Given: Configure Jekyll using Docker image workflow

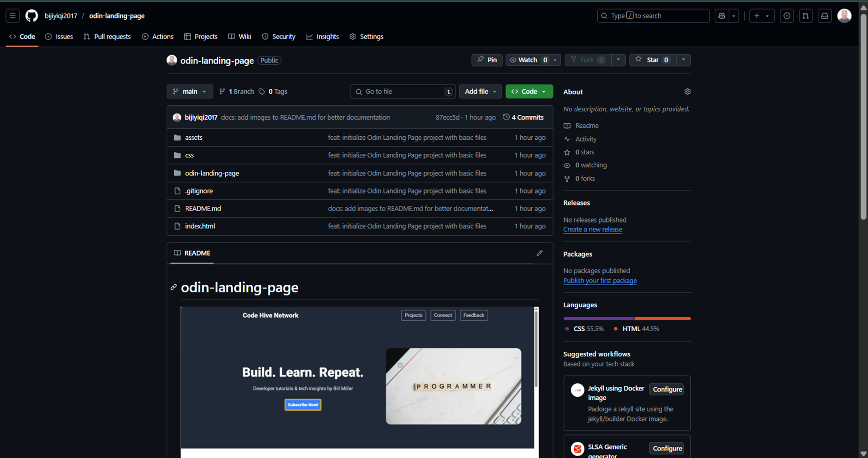Looking at the screenshot, I should (667, 389).
